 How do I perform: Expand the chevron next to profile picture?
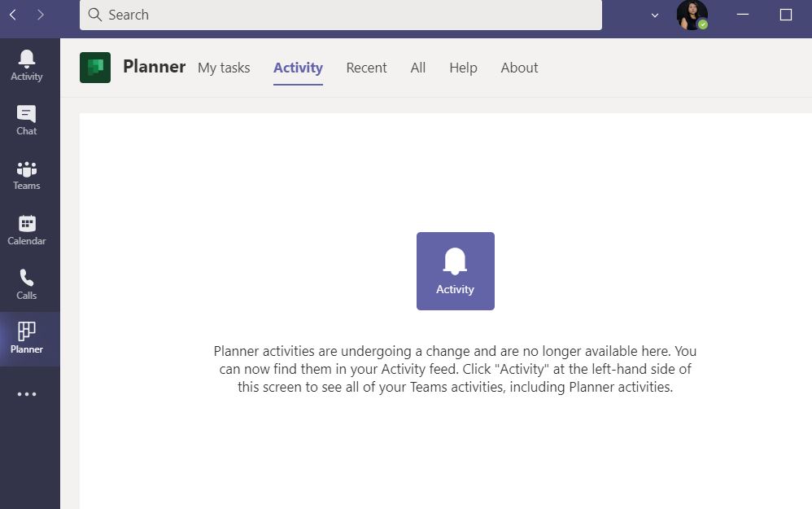pyautogui.click(x=655, y=15)
